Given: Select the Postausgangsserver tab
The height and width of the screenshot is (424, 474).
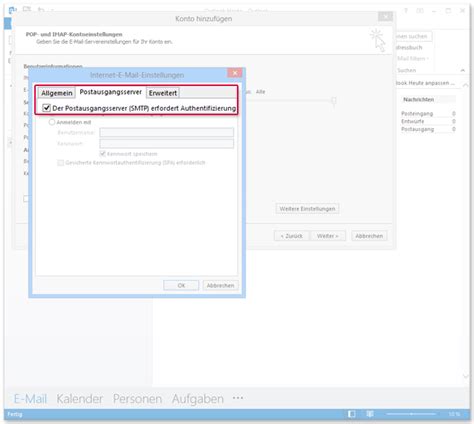Looking at the screenshot, I should 110,92.
